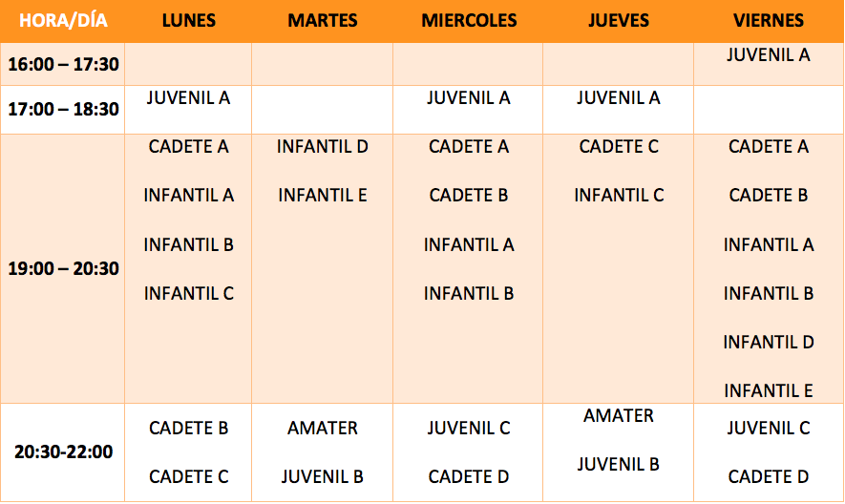Screen dimensions: 845x504
Task: Click the VIERNES column header
Action: click(769, 20)
